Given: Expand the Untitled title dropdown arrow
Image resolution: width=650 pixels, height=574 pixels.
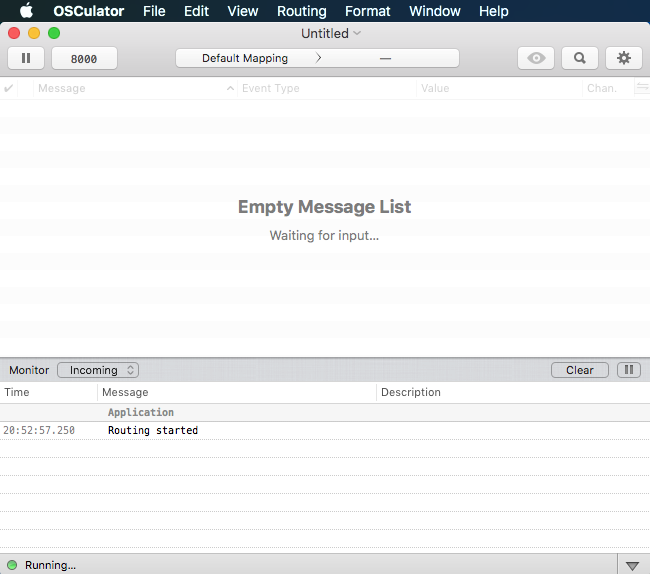Looking at the screenshot, I should pos(357,33).
